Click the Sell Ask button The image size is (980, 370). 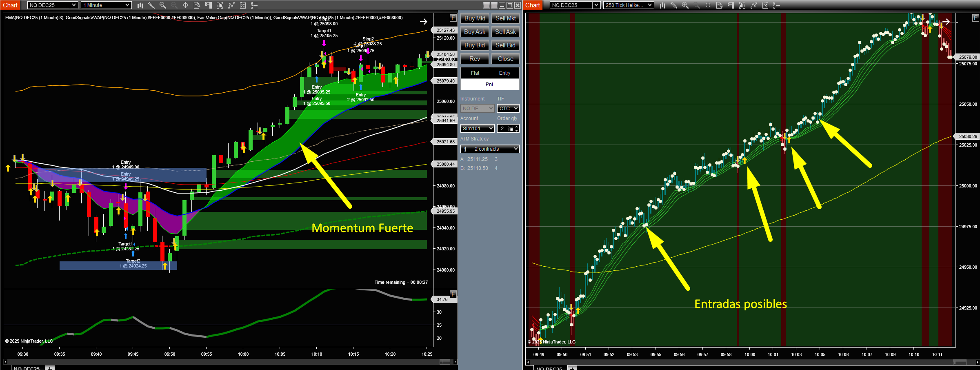click(x=505, y=32)
